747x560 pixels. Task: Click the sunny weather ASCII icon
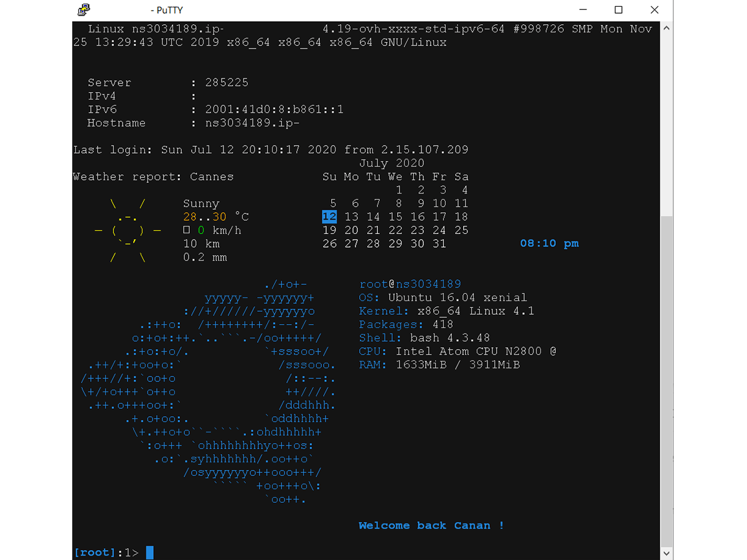point(129,230)
